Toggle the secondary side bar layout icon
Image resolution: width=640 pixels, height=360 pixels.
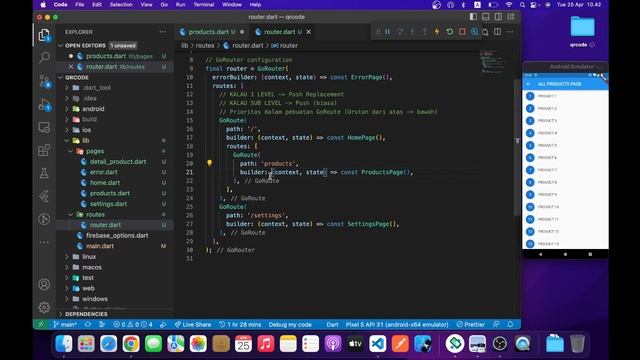[x=498, y=17]
